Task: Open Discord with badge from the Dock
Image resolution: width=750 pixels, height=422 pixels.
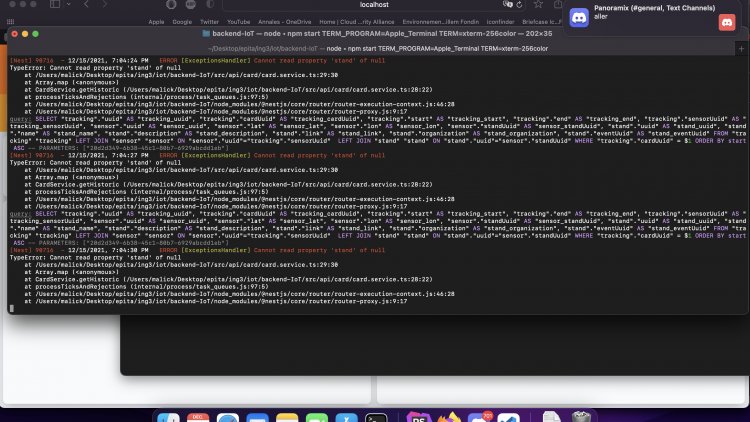Action: click(480, 417)
